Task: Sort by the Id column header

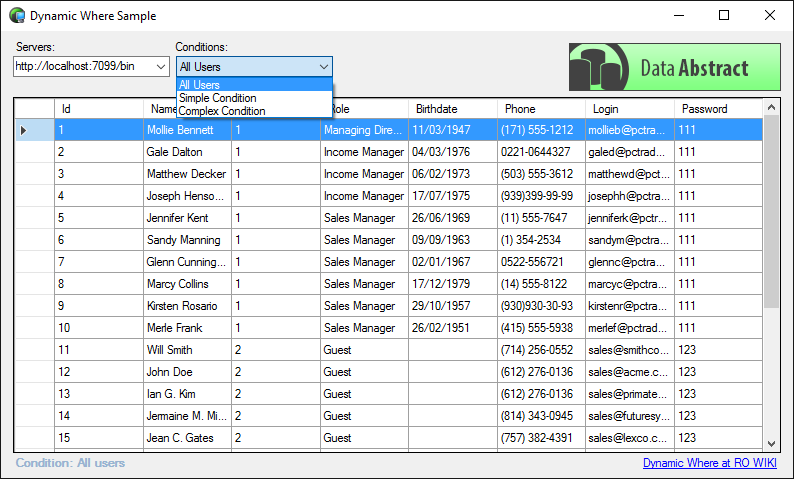Action: coord(98,109)
